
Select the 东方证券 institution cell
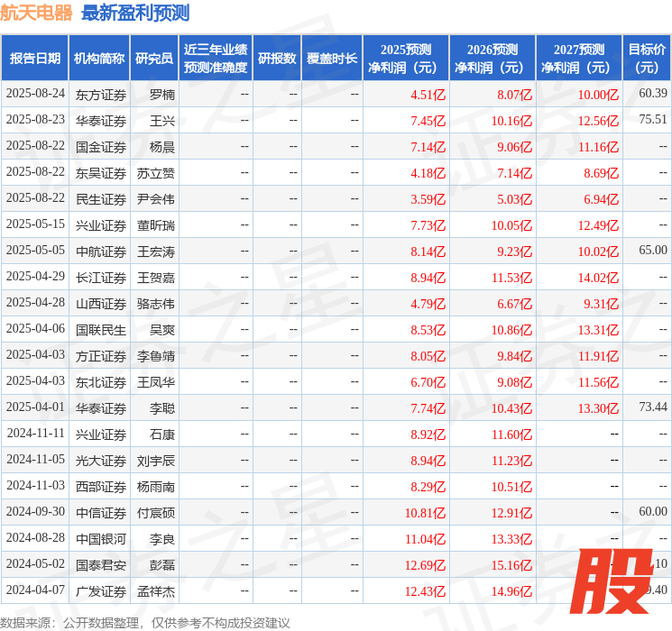click(x=100, y=94)
